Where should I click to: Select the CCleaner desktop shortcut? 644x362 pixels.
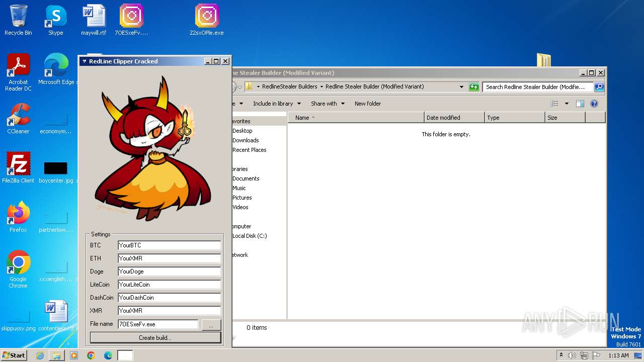(18, 119)
